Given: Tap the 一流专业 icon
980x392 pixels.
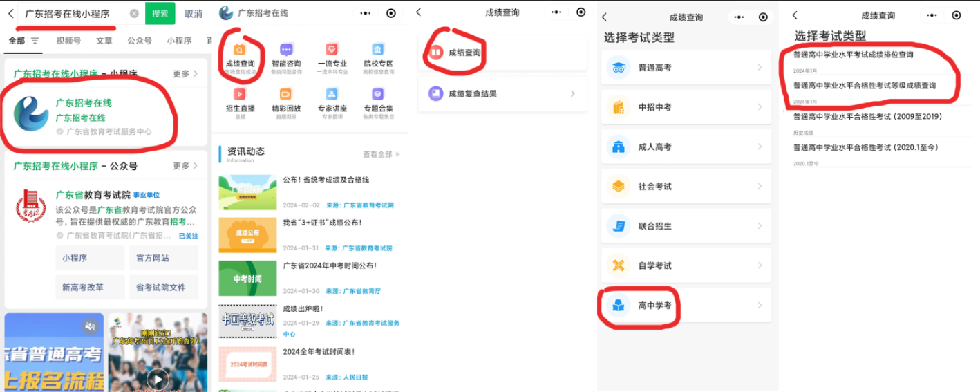Looking at the screenshot, I should click(332, 50).
